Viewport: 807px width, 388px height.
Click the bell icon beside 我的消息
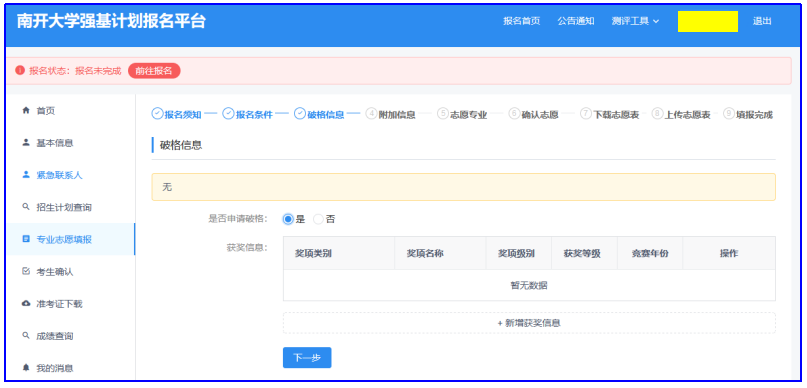coord(26,368)
